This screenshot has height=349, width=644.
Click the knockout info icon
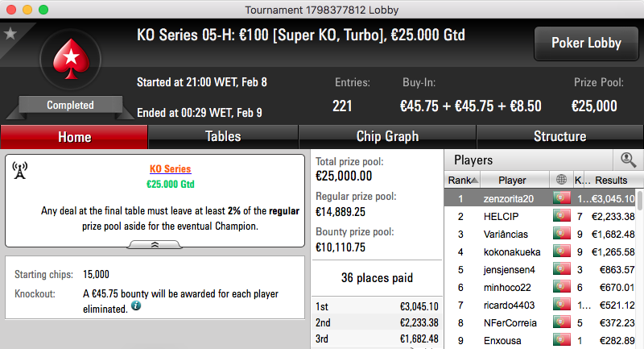point(136,305)
